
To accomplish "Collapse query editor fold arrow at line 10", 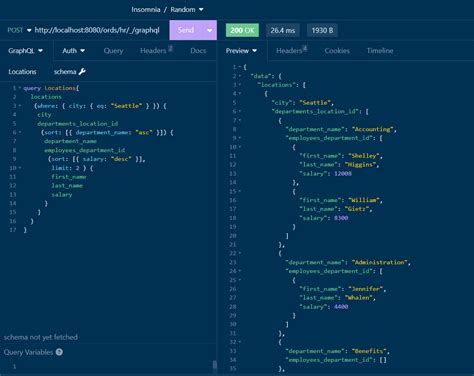I will (20, 168).
